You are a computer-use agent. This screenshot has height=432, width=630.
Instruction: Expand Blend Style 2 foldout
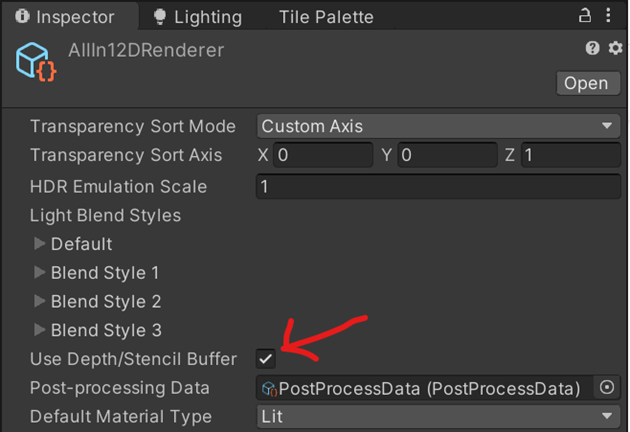(39, 301)
